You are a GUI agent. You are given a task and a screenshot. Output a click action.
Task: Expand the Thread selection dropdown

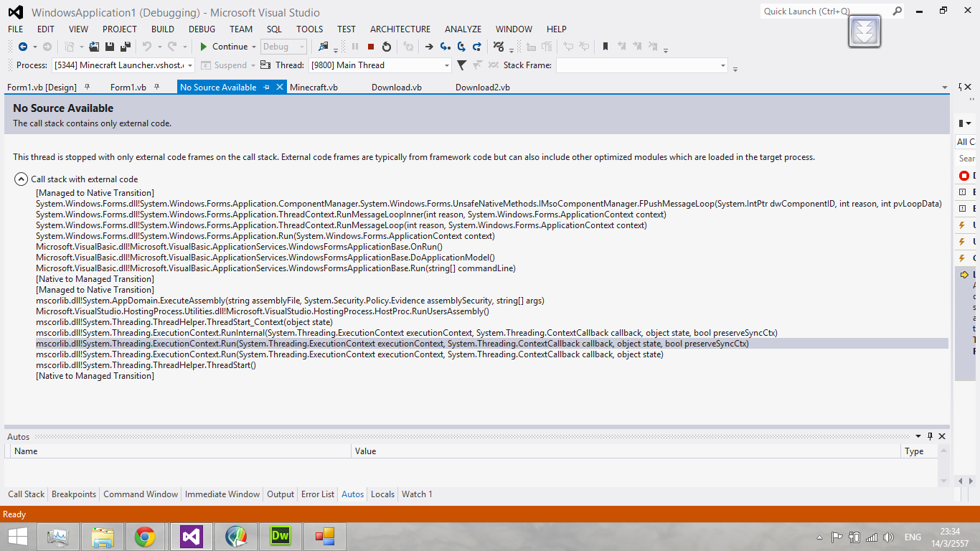click(446, 65)
